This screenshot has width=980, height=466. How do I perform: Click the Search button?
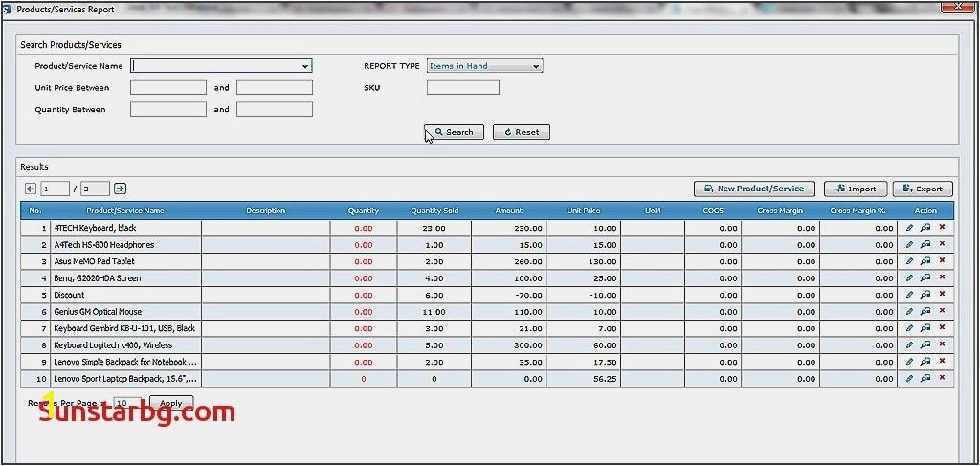(455, 132)
